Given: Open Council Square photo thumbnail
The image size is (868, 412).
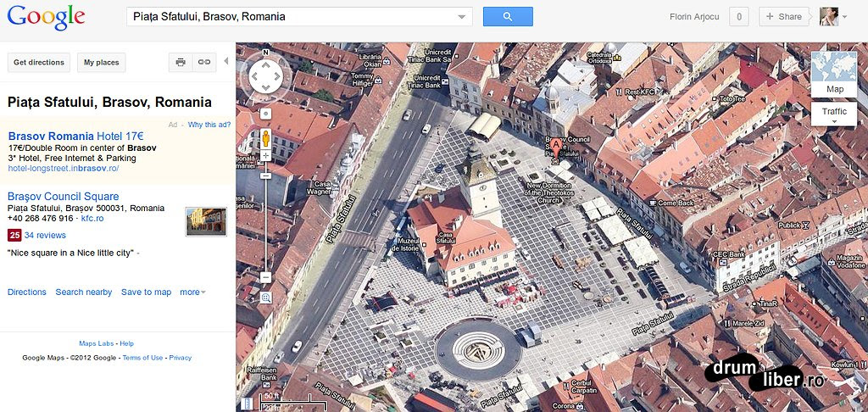Looking at the screenshot, I should [x=206, y=221].
